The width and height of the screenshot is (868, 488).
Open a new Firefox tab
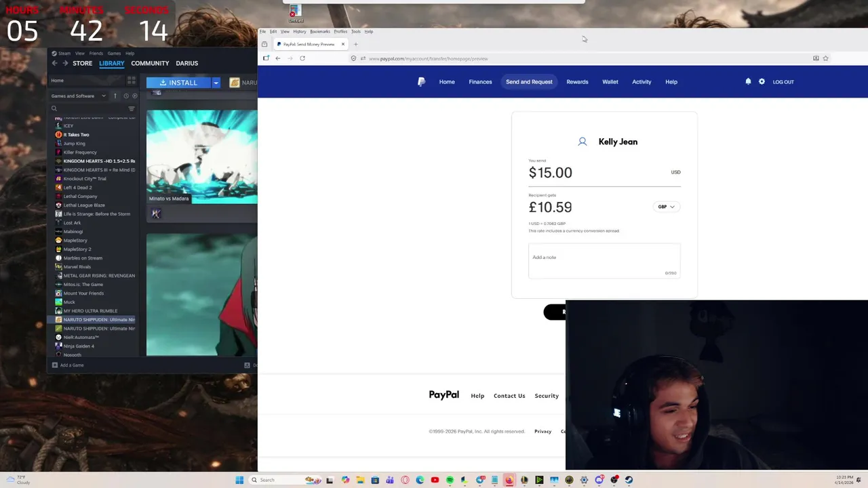(355, 44)
